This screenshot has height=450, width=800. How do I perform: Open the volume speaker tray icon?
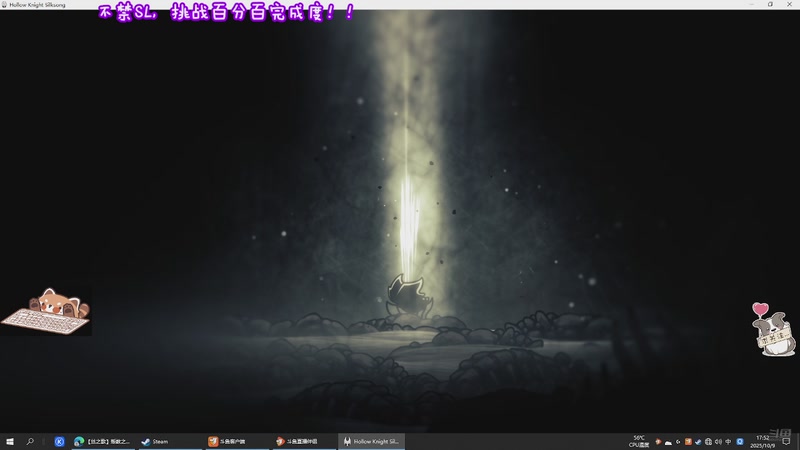(718, 442)
